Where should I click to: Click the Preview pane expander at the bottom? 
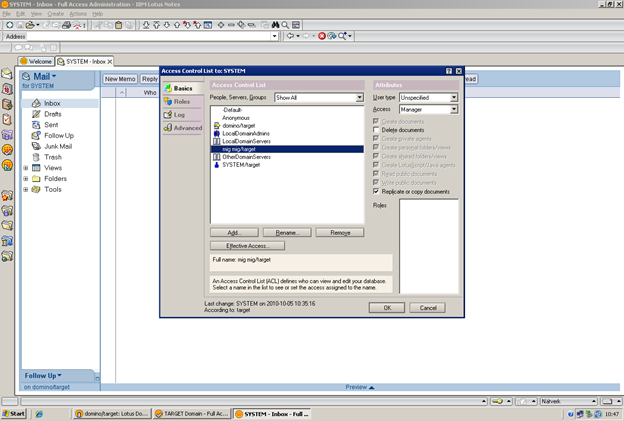(x=360, y=387)
